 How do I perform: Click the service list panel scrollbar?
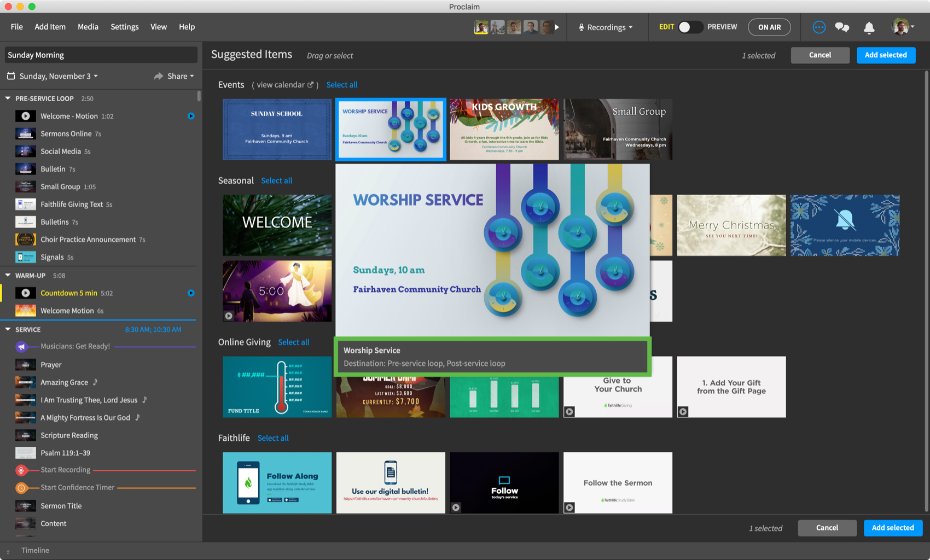[199, 96]
